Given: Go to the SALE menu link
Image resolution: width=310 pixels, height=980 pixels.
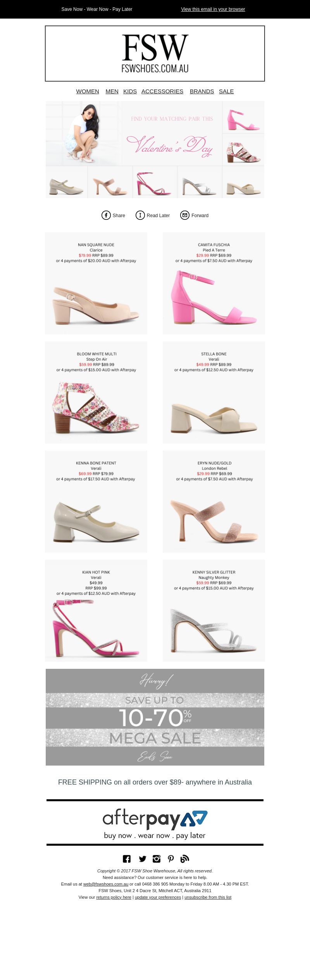Looking at the screenshot, I should tap(226, 91).
